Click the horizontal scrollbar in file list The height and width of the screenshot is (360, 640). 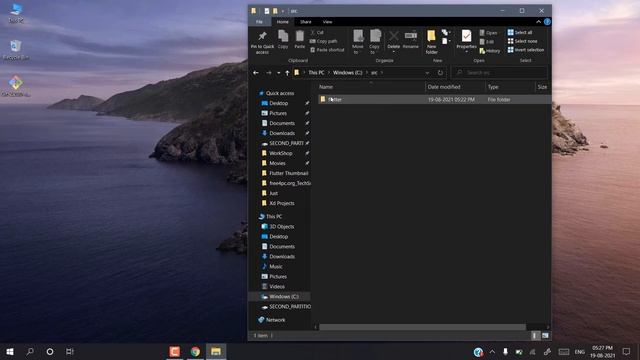tap(422, 327)
